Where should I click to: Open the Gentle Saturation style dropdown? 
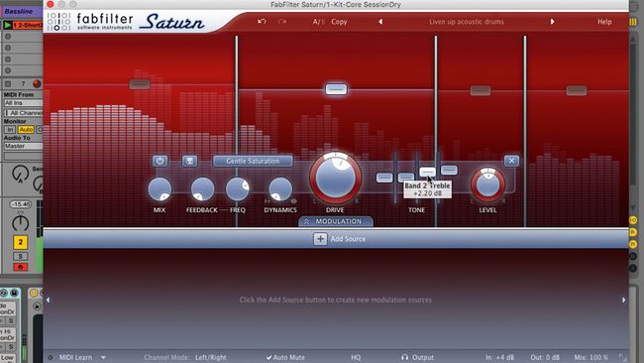[x=253, y=161]
